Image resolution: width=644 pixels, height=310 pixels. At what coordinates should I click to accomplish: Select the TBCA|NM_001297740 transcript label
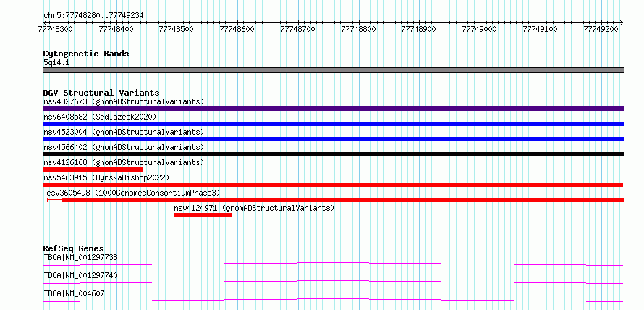coord(80,275)
